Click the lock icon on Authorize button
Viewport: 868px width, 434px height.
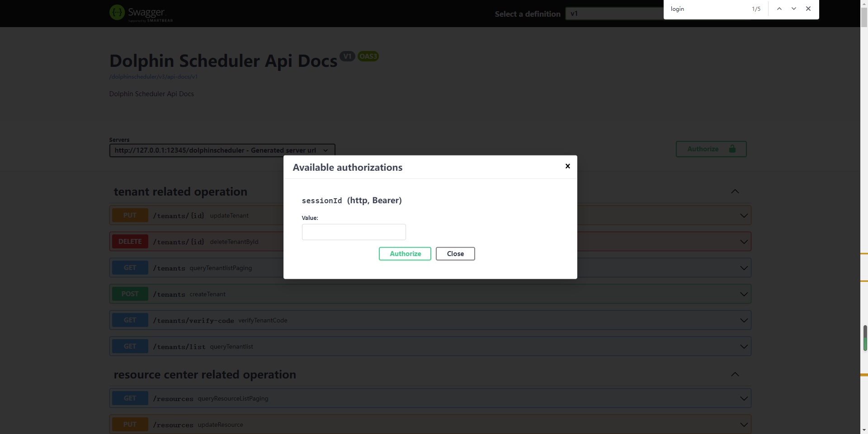click(732, 149)
